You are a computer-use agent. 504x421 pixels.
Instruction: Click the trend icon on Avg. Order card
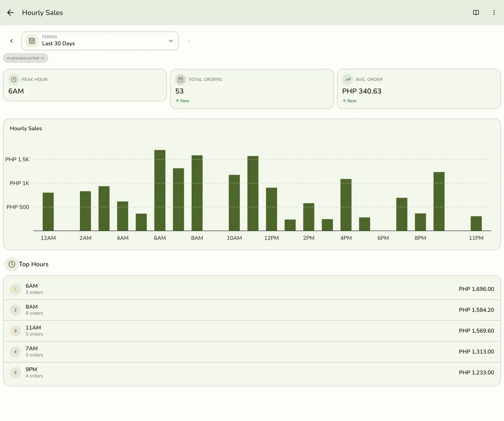tap(347, 80)
